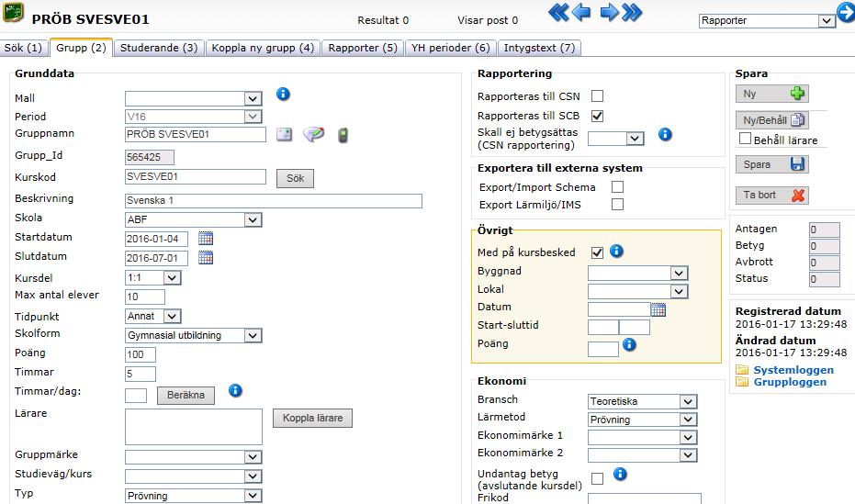Go to previous post arrow
The image size is (855, 504).
[582, 12]
